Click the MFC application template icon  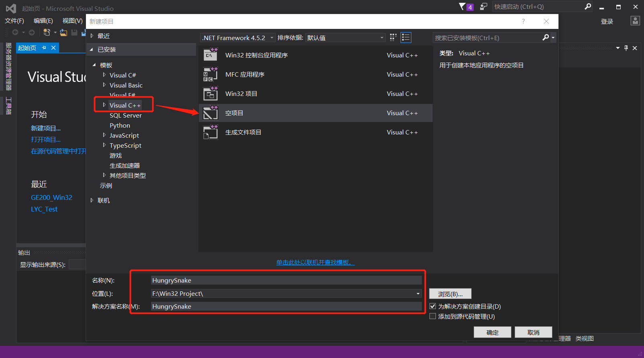click(x=211, y=74)
